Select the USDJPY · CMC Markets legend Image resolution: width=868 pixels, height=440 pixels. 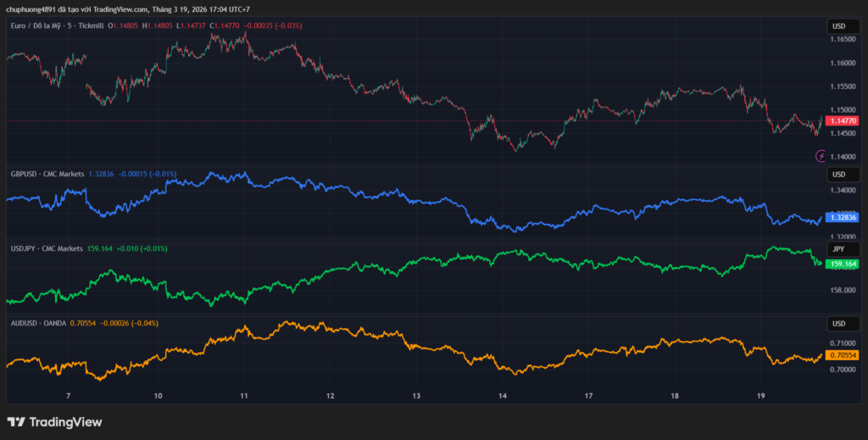click(x=47, y=248)
